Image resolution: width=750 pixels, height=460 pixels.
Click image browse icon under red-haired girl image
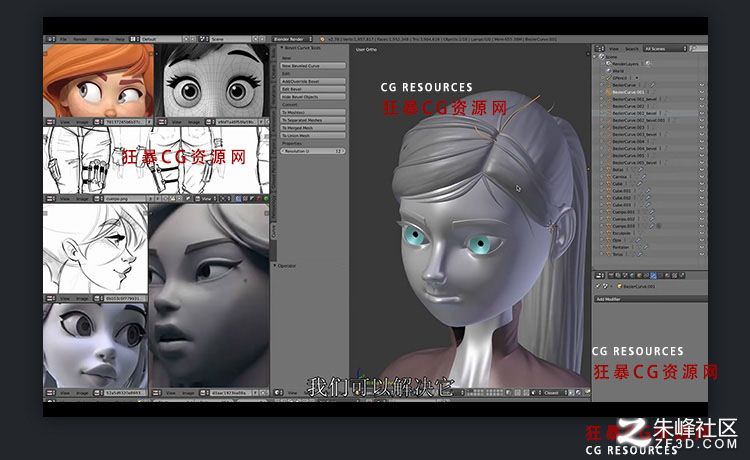pos(98,122)
